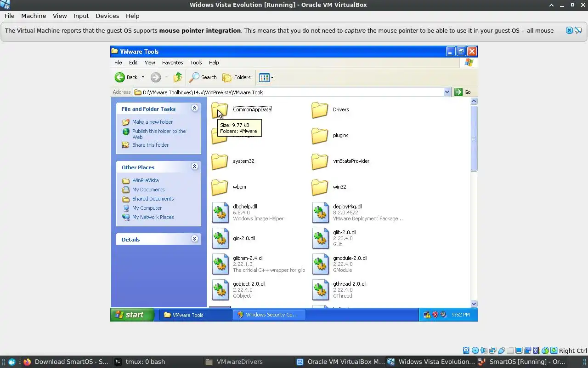Click VirtualBox USB devices status icon

[501, 351]
